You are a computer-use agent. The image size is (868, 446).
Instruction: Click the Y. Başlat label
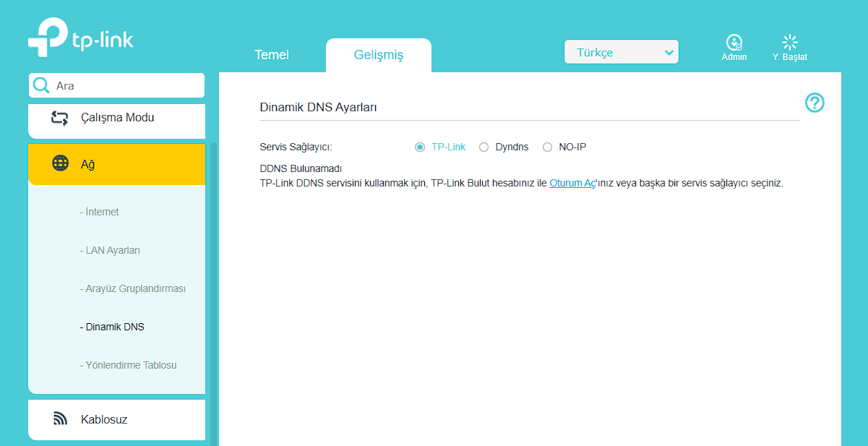point(790,57)
